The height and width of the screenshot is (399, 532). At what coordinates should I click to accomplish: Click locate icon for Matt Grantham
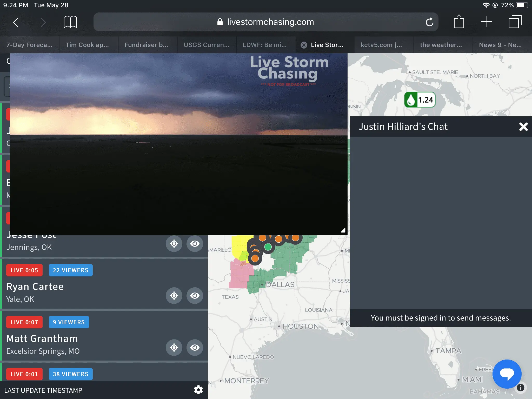174,348
